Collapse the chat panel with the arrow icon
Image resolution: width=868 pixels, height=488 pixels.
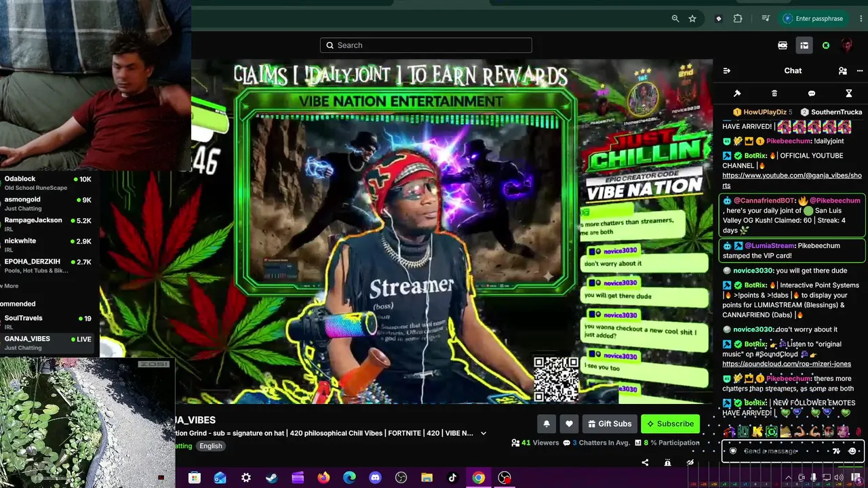(727, 70)
